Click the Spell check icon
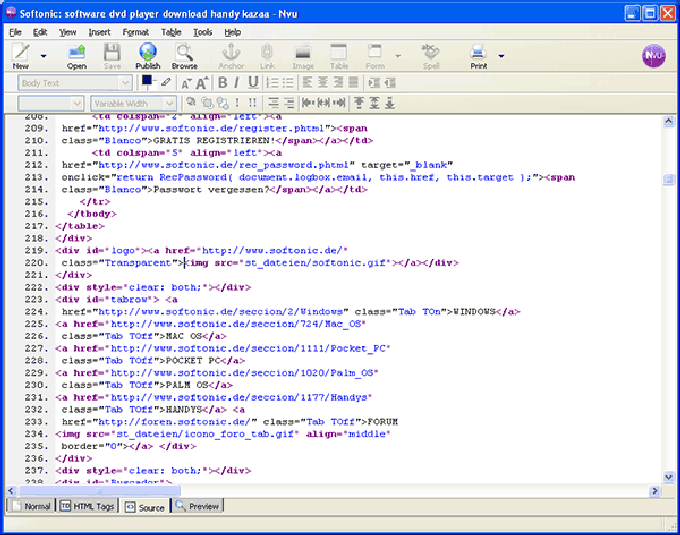This screenshot has height=535, width=680. coord(431,55)
